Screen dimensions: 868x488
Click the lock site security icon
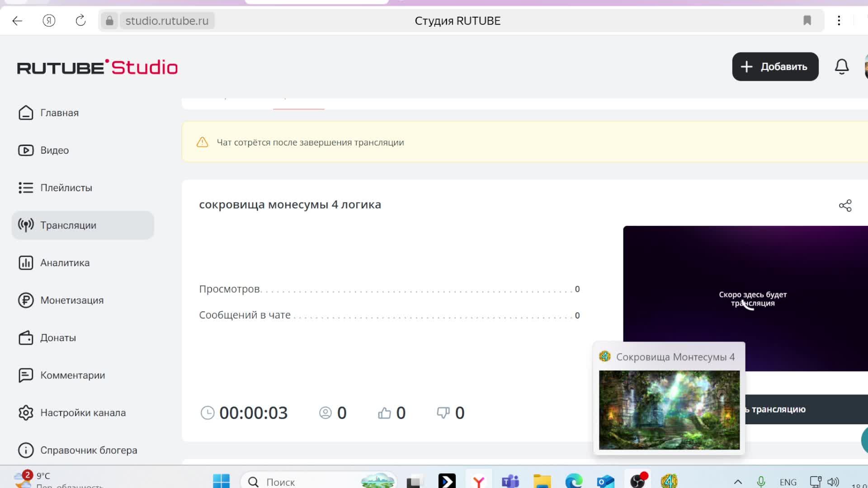(x=109, y=21)
